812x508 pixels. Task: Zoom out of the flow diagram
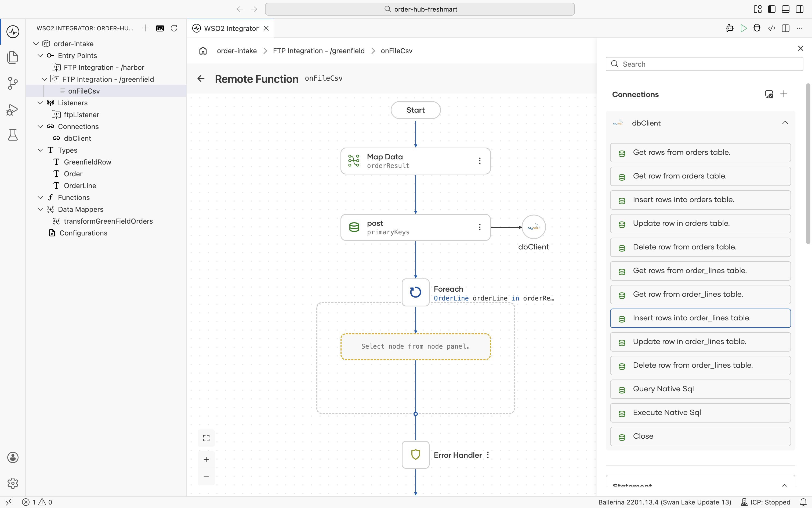click(x=206, y=477)
